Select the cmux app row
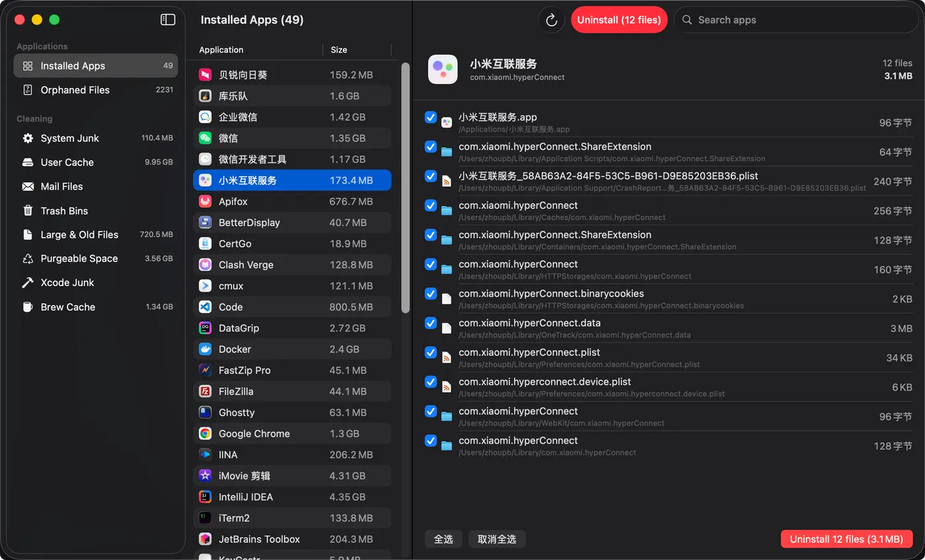This screenshot has width=925, height=560. (292, 287)
